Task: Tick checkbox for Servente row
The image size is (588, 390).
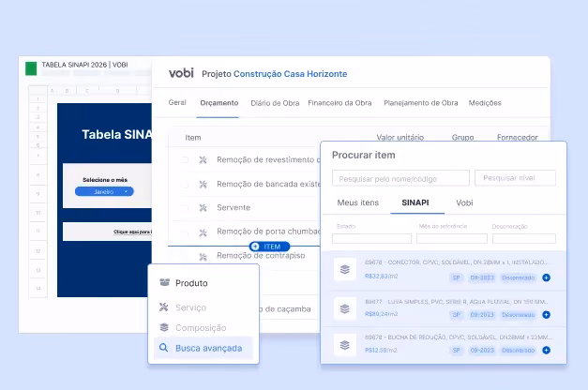Action: (x=185, y=207)
